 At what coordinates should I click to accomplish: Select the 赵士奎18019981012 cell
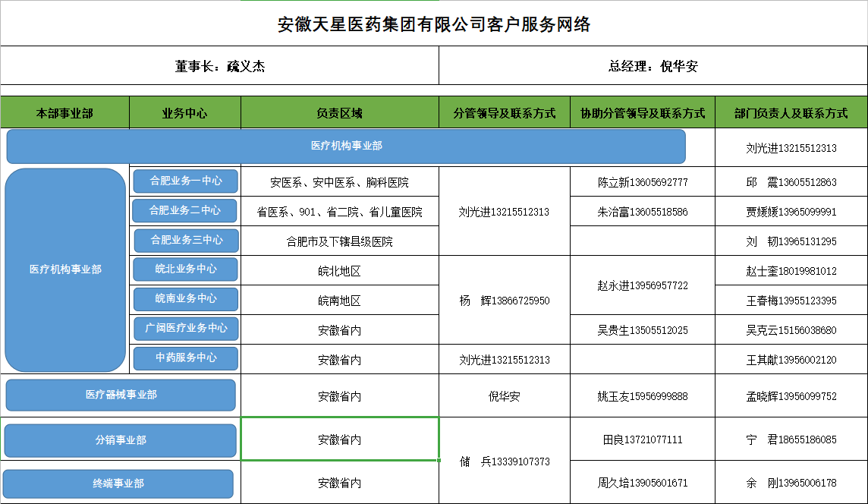pos(791,271)
